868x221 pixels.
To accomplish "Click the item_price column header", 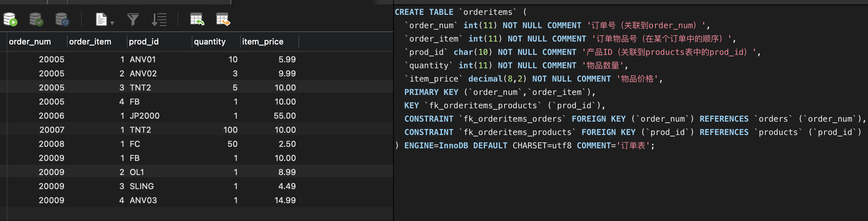I will point(263,42).
